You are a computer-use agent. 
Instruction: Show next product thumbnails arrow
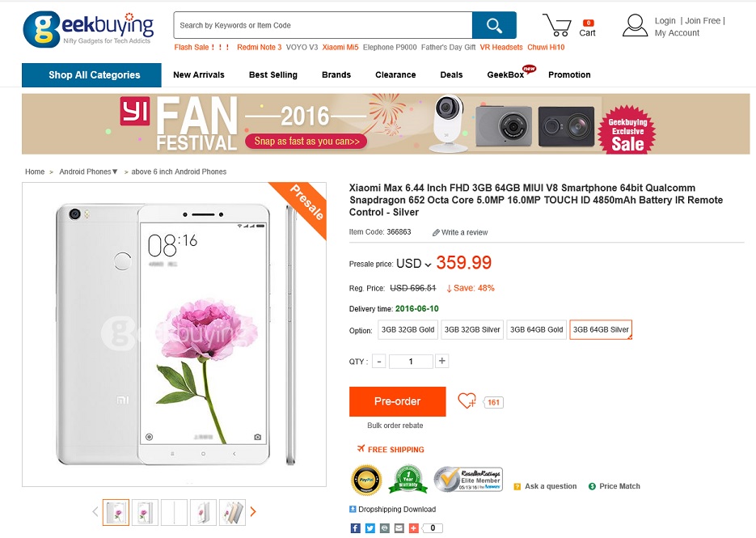(253, 511)
